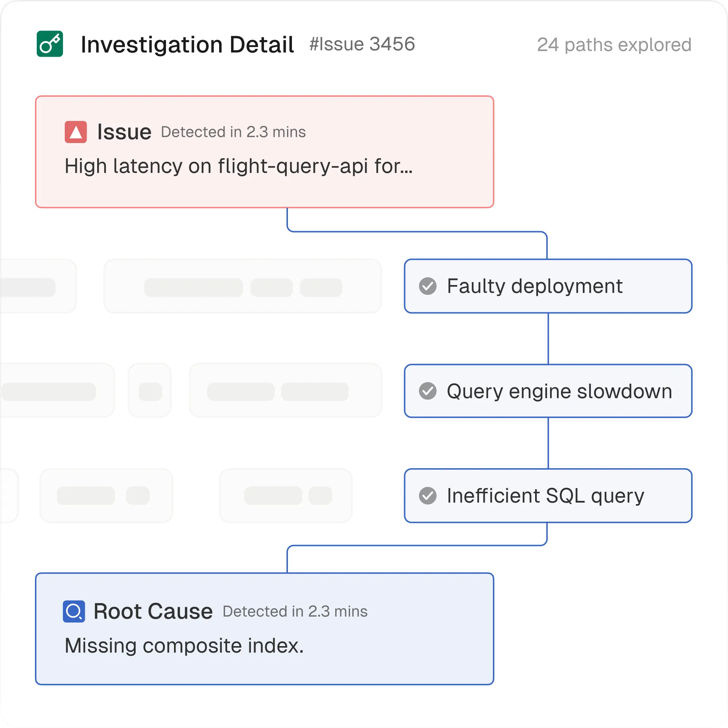Screen dimensions: 728x728
Task: Open issue #Issue 3456 reference
Action: pyautogui.click(x=361, y=44)
